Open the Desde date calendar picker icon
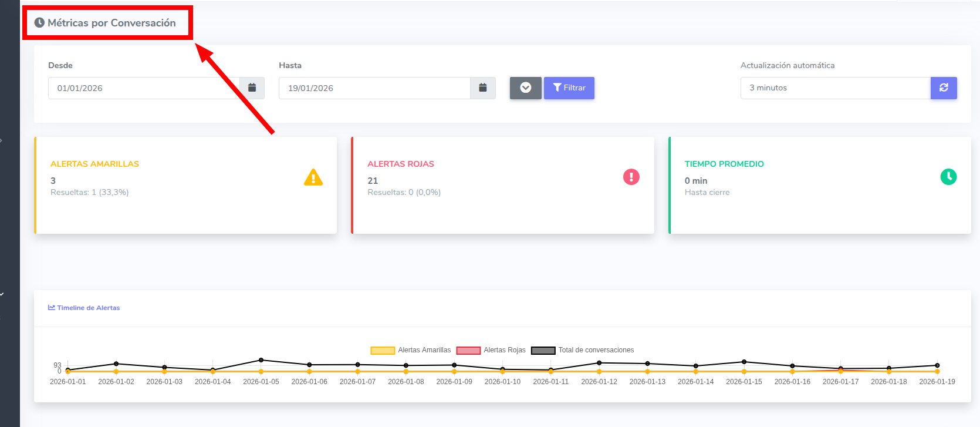 coord(252,88)
